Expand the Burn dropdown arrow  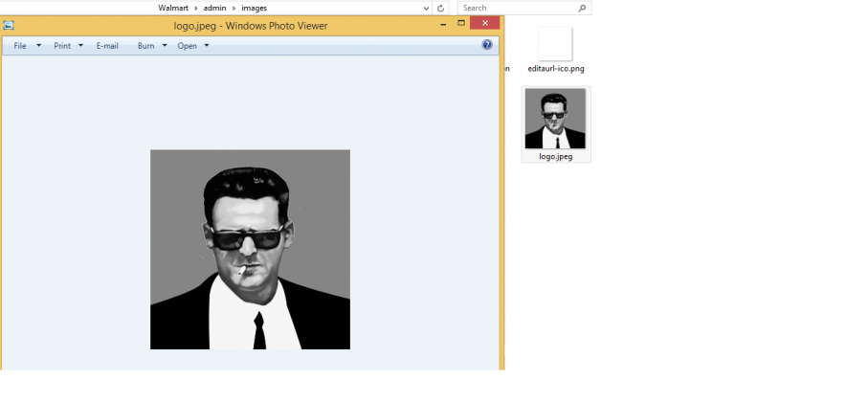pyautogui.click(x=165, y=45)
